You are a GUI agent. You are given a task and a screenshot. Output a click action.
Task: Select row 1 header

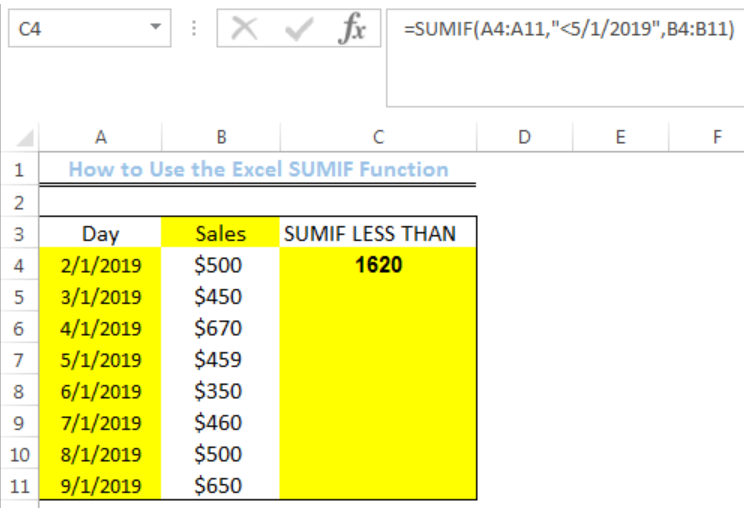coord(19,170)
